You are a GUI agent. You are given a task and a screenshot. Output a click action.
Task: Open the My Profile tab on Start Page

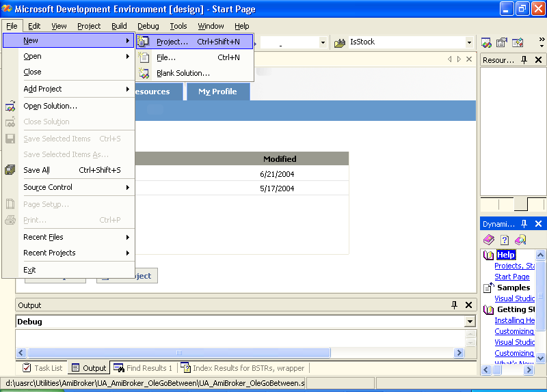point(218,92)
